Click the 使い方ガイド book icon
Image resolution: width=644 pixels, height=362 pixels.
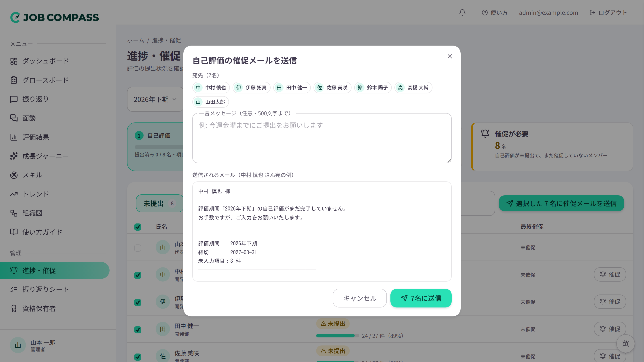(x=14, y=232)
